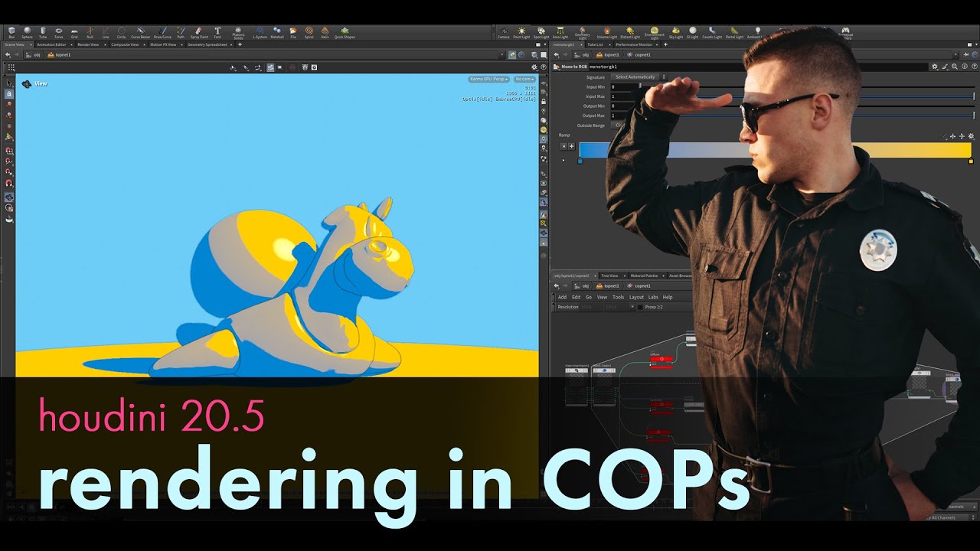Open the Labs menu in network editor
This screenshot has width=980, height=551.
[x=653, y=297]
